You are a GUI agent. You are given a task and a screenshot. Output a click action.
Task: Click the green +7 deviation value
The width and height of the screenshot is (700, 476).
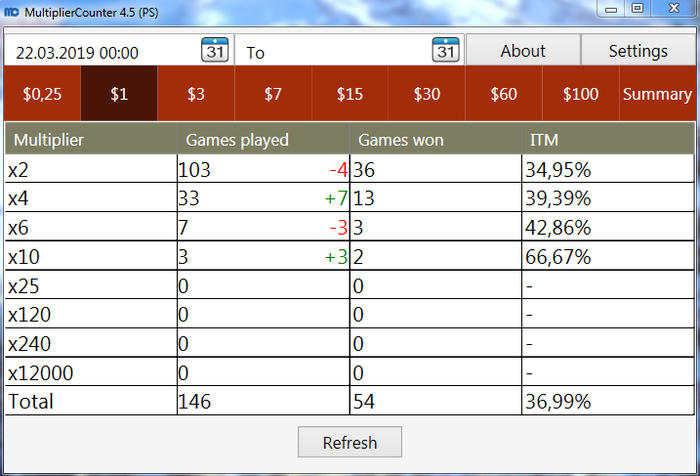point(336,198)
